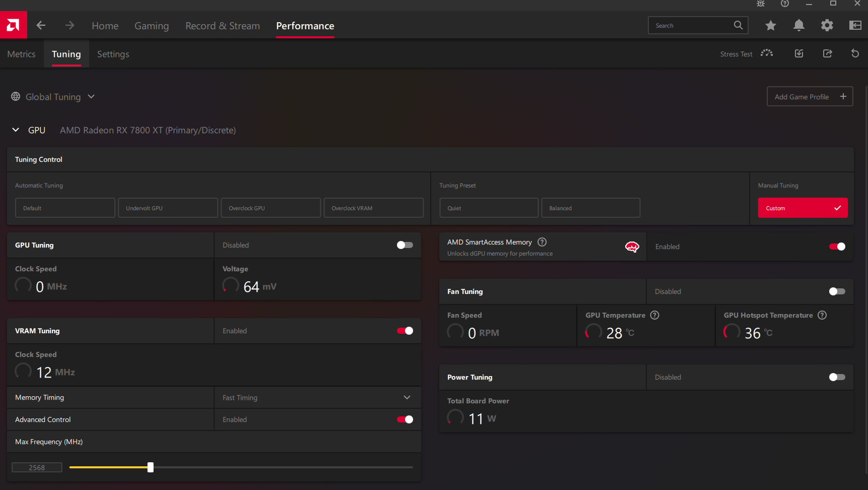Switch to the Settings sub-tab
Screen dimensions: 868x490
113,54
